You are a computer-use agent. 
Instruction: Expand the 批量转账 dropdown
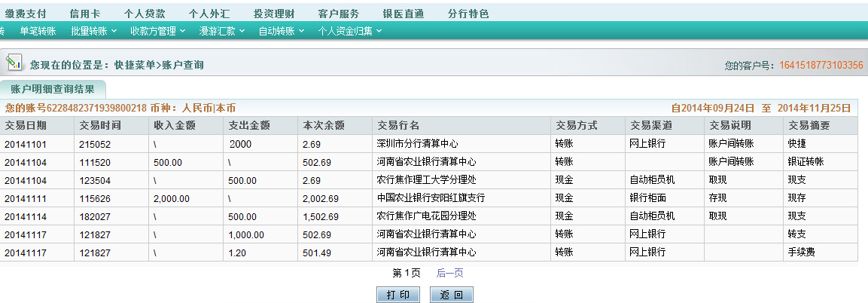point(93,31)
